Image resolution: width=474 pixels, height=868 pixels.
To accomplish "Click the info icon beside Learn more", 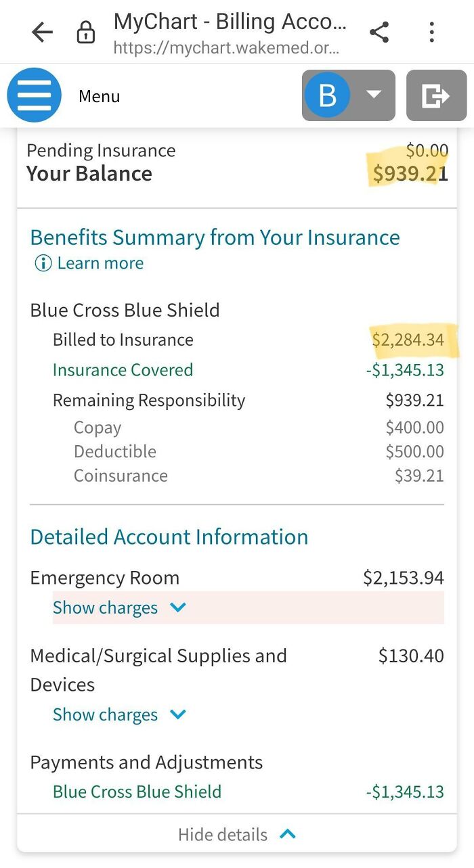I will (43, 263).
